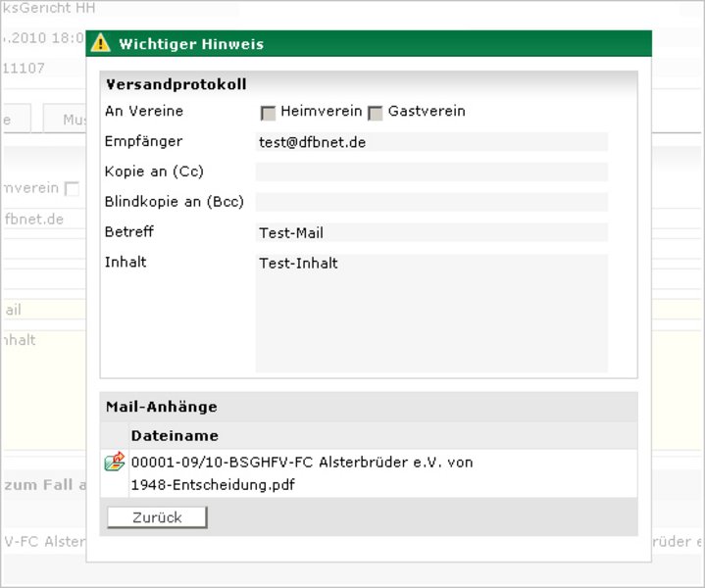Open the Alsterbrüder Entscheidung.pdf attachment filename

[301, 472]
